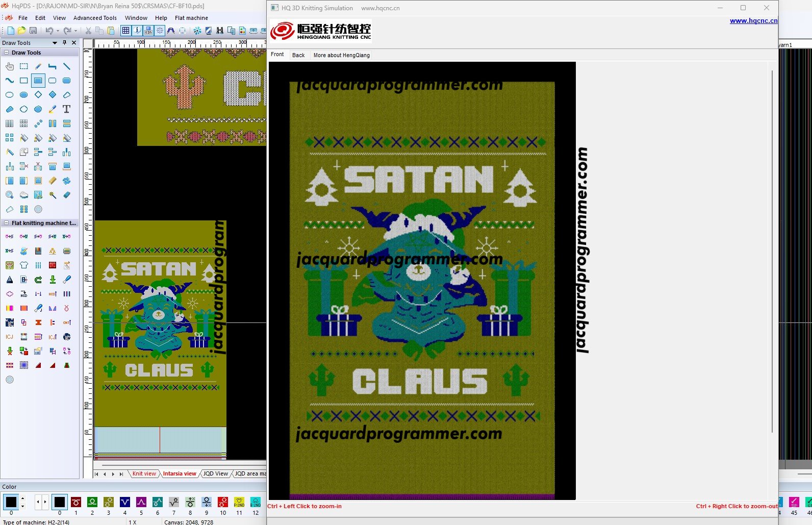The width and height of the screenshot is (812, 525).
Task: Select color swatch number 10 (red)
Action: tap(223, 502)
